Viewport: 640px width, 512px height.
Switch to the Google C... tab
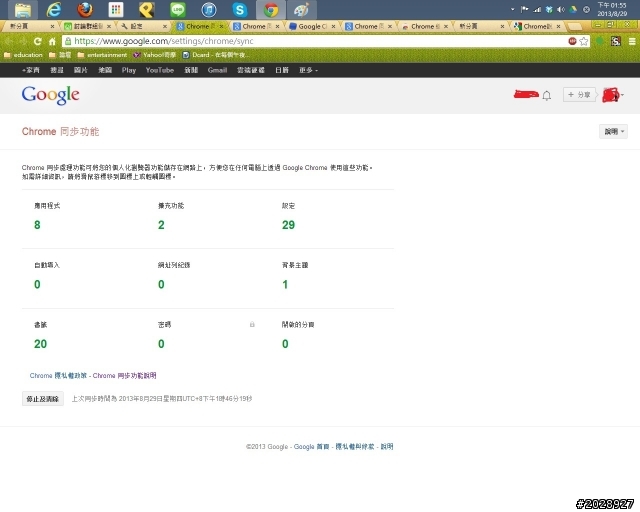coord(311,26)
